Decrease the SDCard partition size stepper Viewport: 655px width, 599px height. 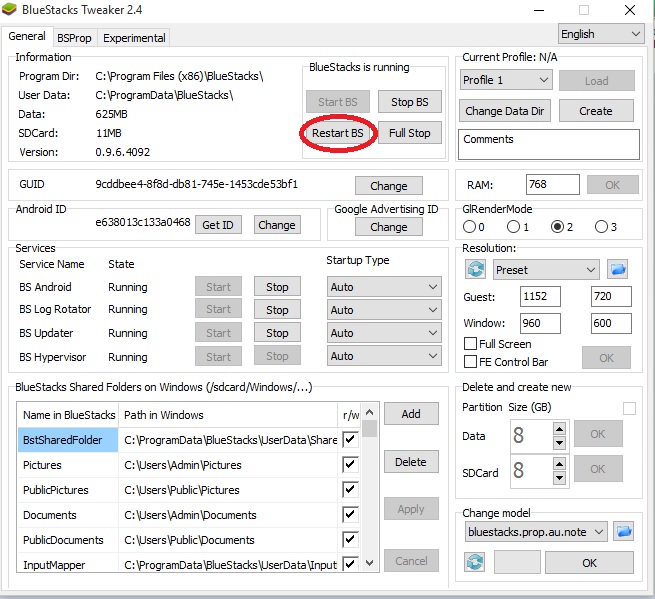(559, 477)
